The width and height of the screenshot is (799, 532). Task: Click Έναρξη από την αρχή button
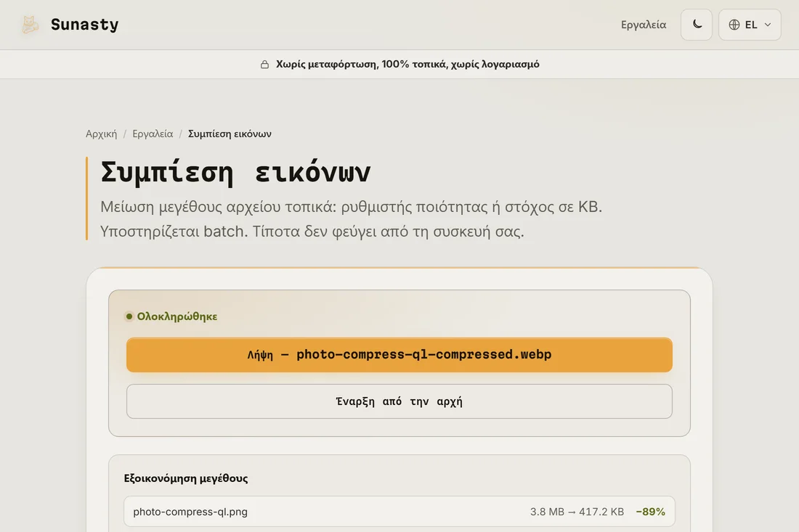pos(399,401)
